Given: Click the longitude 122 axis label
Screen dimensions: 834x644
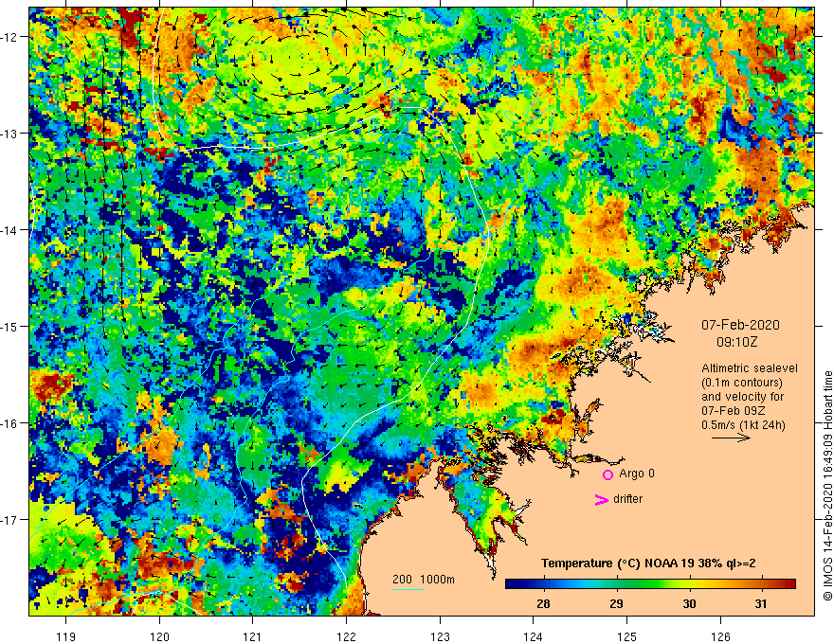Looking at the screenshot, I should click(346, 636).
